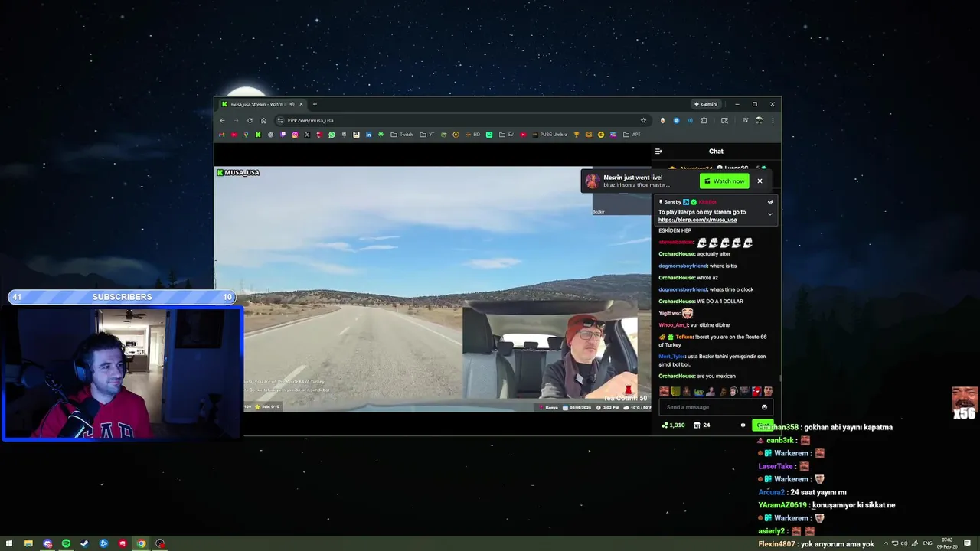The image size is (980, 551).
Task: Click Watch now for Nesrin's stream
Action: click(x=724, y=181)
